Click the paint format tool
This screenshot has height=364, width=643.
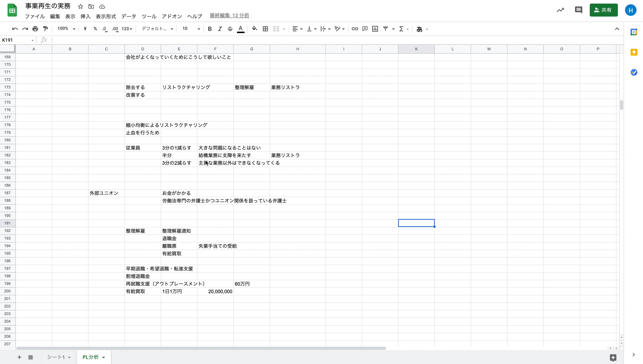(45, 29)
